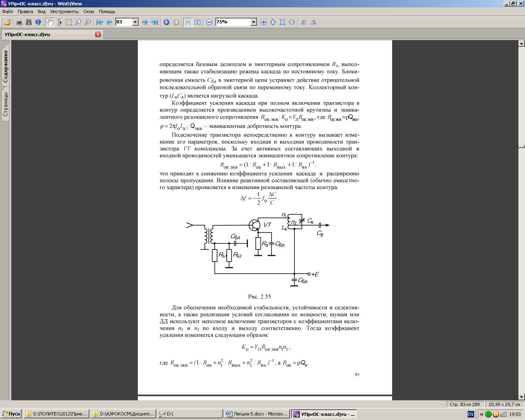Screen dimensions: 525x420
Task: Select the text selection cursor tool
Action: click(x=59, y=22)
